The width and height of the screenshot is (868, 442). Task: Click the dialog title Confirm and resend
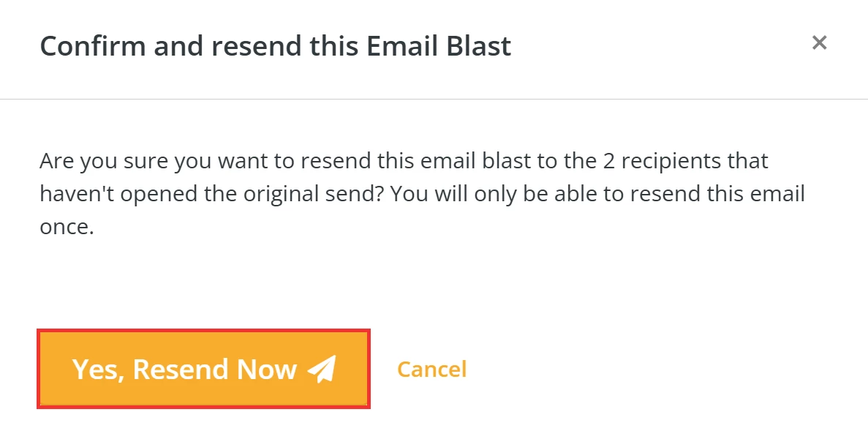[276, 45]
